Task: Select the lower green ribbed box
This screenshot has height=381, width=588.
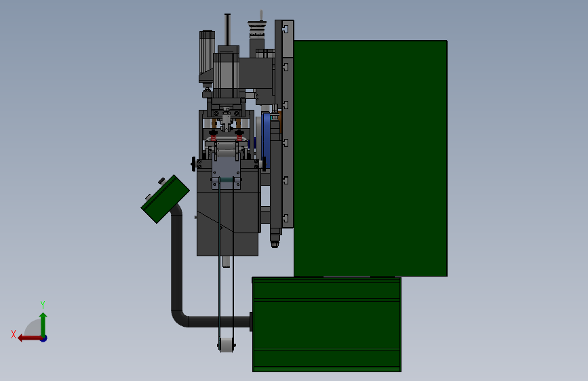Action: click(327, 325)
